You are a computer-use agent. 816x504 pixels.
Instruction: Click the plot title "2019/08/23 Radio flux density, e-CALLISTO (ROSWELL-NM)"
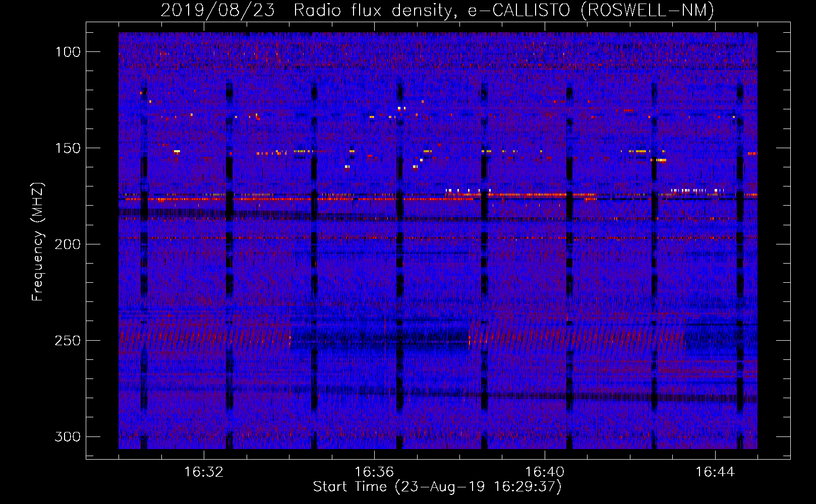(x=437, y=11)
